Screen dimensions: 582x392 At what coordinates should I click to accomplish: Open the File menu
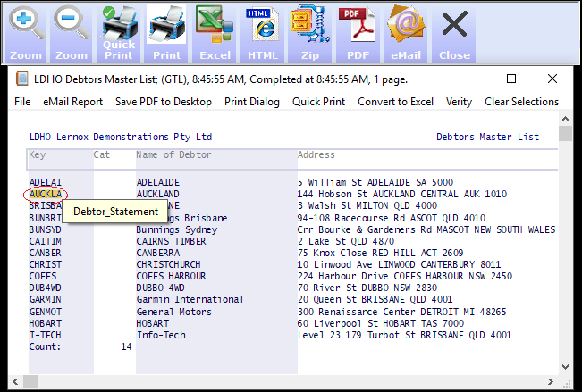pos(22,102)
